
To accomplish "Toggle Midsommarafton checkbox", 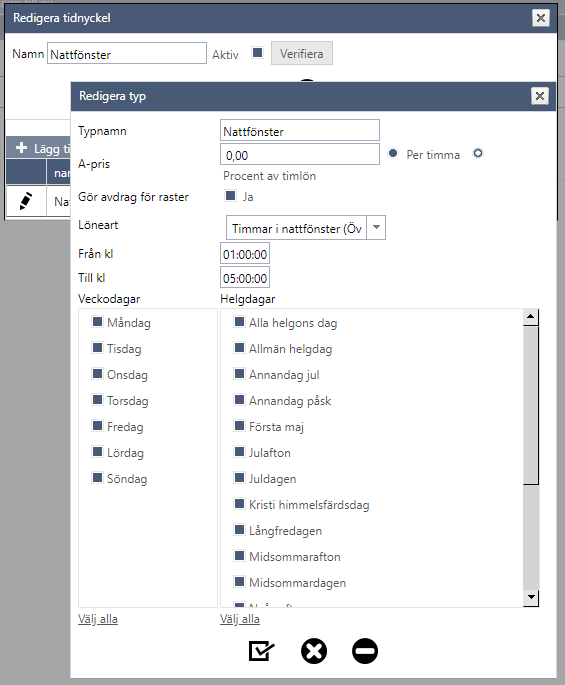I will (239, 556).
